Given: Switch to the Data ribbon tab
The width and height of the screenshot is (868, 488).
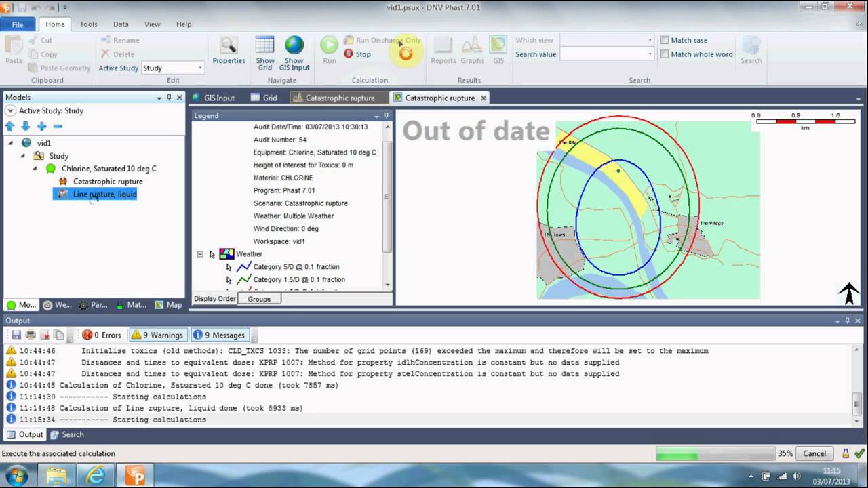Looking at the screenshot, I should coord(121,24).
